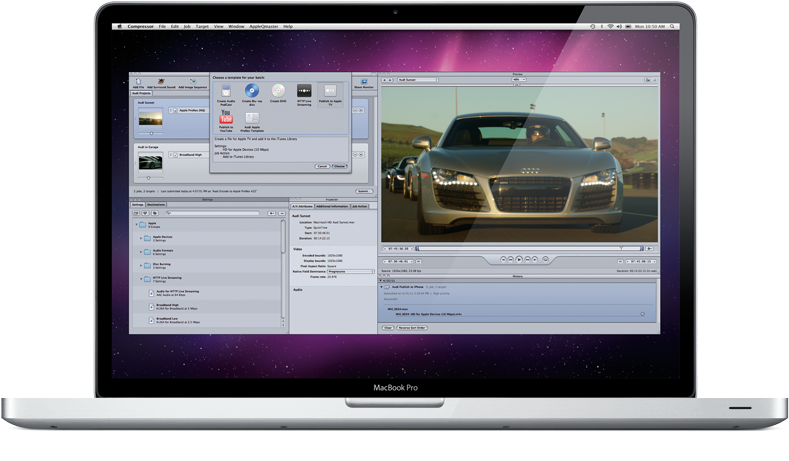Collapse the Apple settings group
This screenshot has width=789, height=461.
pyautogui.click(x=137, y=224)
